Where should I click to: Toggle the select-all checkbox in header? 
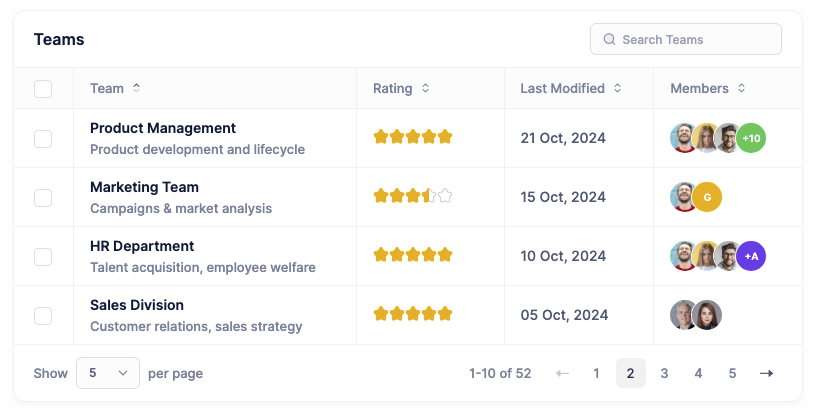43,89
